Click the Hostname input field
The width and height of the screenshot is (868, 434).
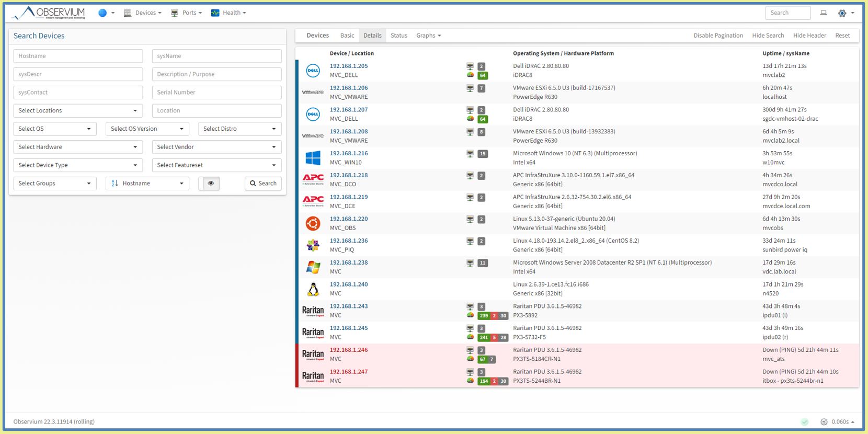78,56
